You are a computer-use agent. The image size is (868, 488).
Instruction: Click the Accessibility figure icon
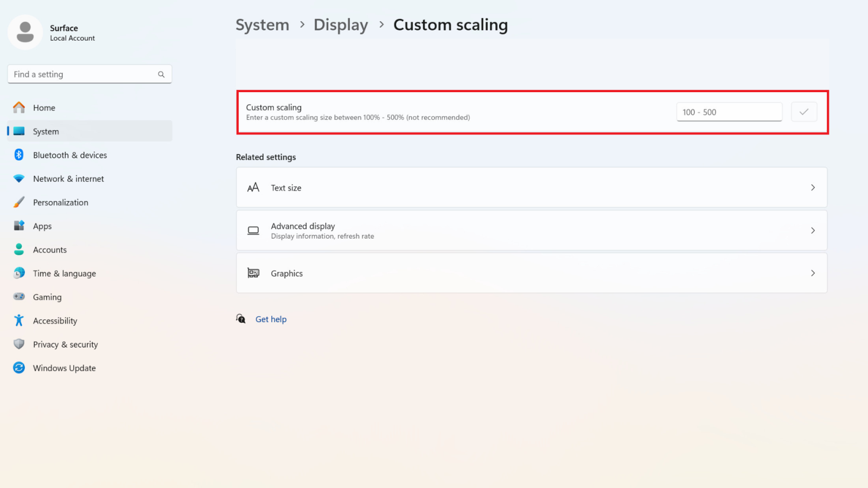pyautogui.click(x=19, y=320)
